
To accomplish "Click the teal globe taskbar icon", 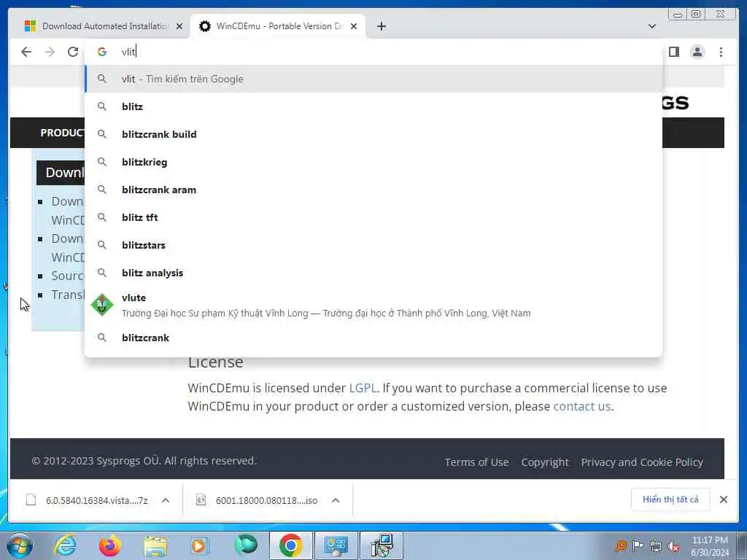I will (245, 545).
